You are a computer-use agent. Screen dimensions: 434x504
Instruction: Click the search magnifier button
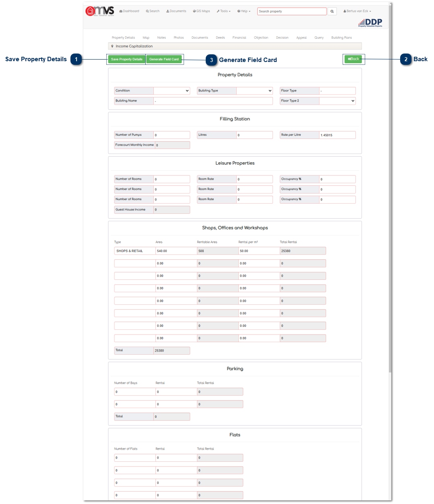pos(332,11)
